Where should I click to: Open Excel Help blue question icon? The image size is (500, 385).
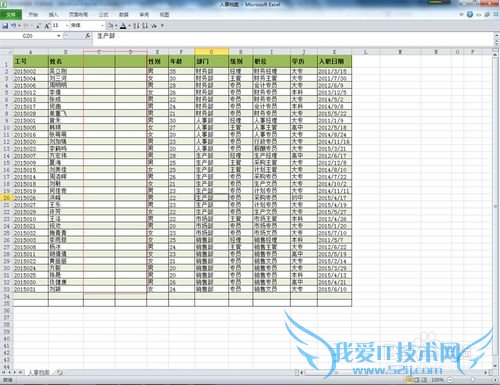pyautogui.click(x=470, y=14)
